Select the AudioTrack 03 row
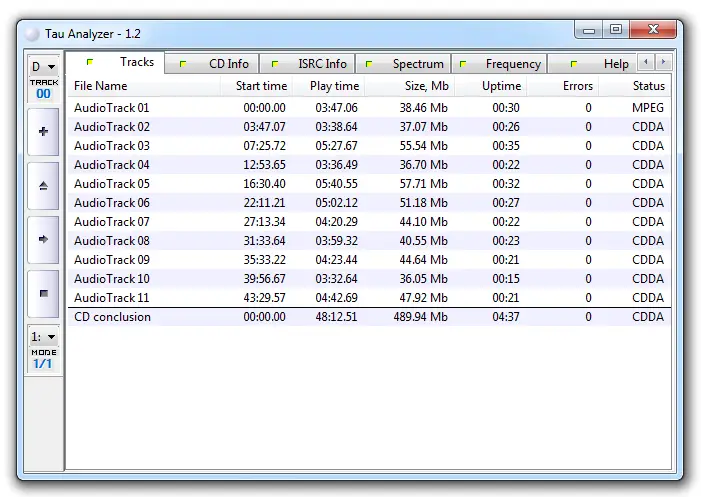Image resolution: width=701 pixels, height=497 pixels. click(x=369, y=146)
